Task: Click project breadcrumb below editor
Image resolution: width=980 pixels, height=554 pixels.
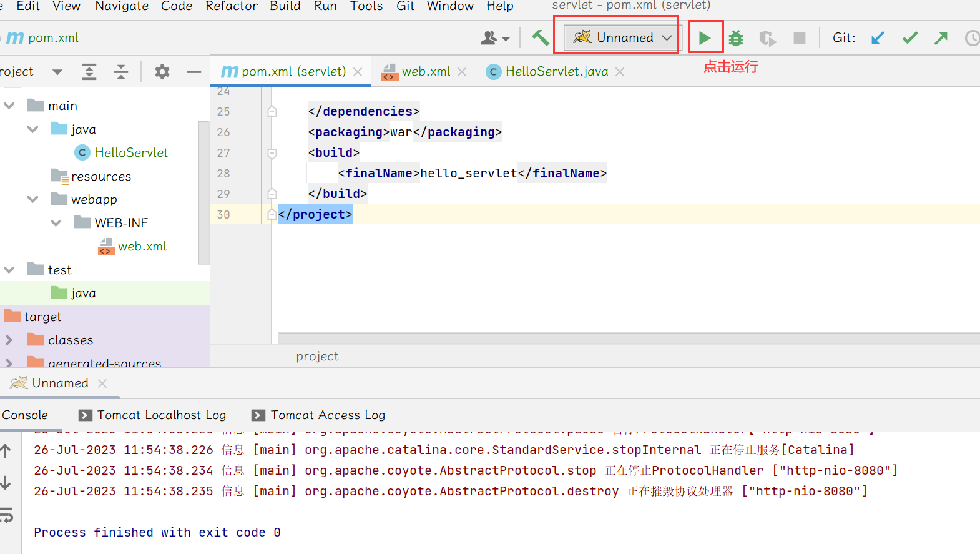Action: click(317, 356)
